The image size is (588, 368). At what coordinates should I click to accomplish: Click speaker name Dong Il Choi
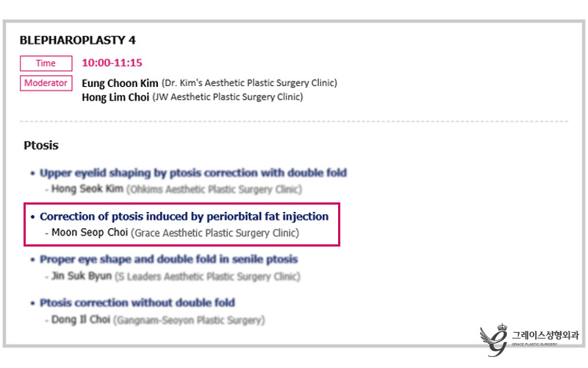pyautogui.click(x=81, y=319)
